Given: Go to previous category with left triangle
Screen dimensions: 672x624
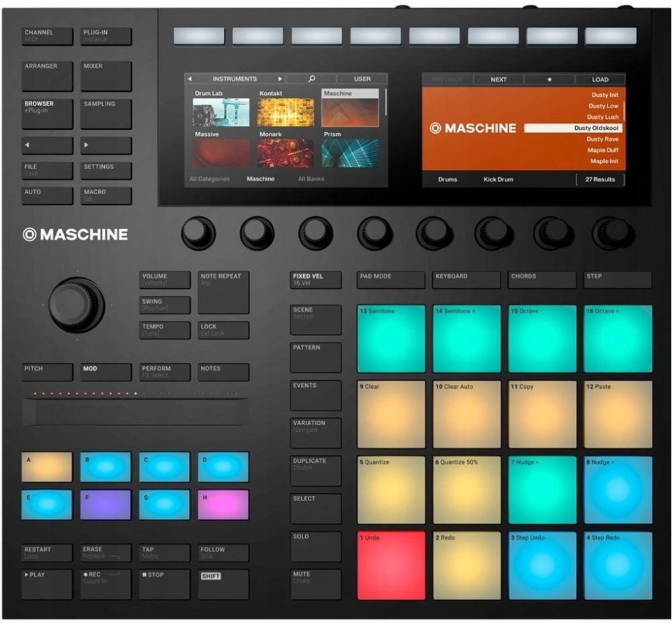Looking at the screenshot, I should coord(190,79).
